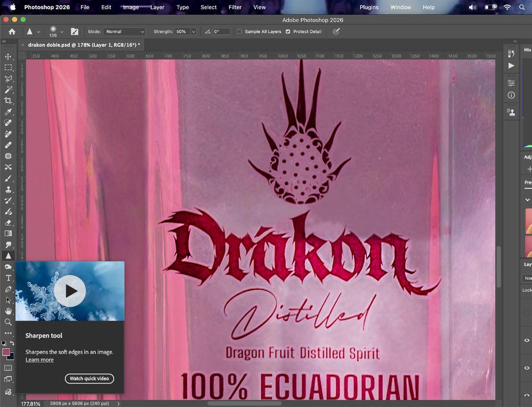The width and height of the screenshot is (532, 407).
Task: Select the Eraser tool
Action: (8, 223)
